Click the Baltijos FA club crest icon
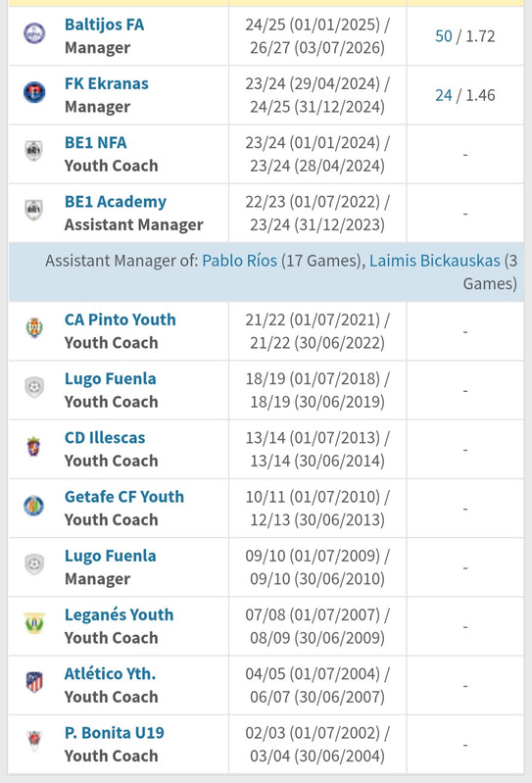The image size is (532, 783). pyautogui.click(x=34, y=33)
